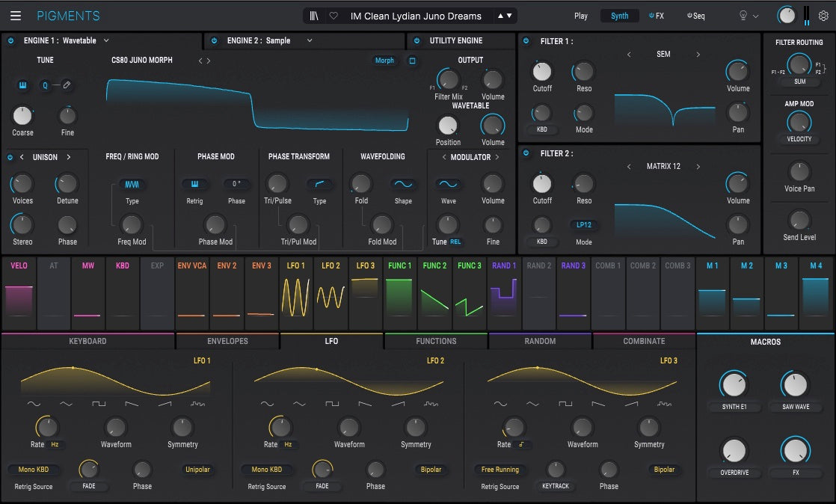Toggle Unison power button
Image resolution: width=836 pixels, height=504 pixels.
(10, 157)
